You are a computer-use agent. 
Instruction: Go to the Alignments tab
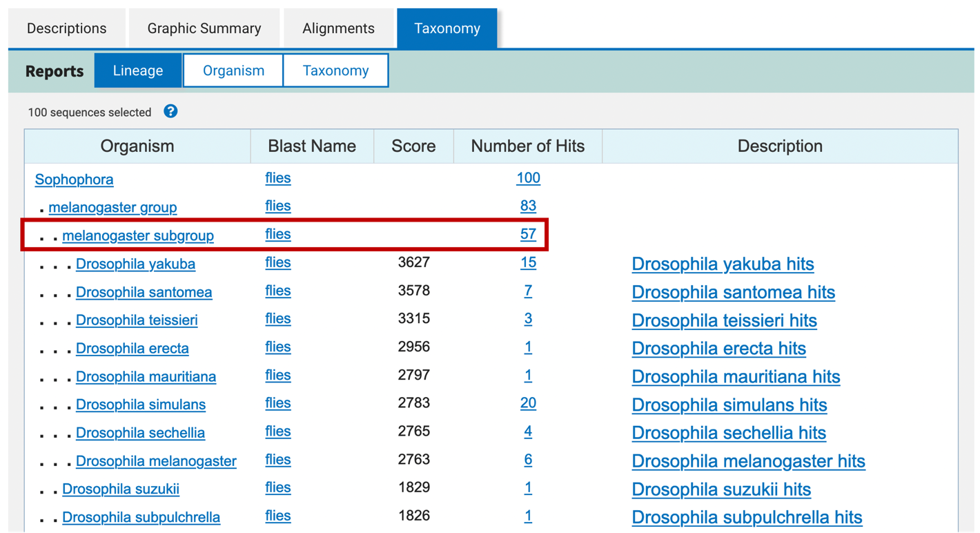point(338,28)
